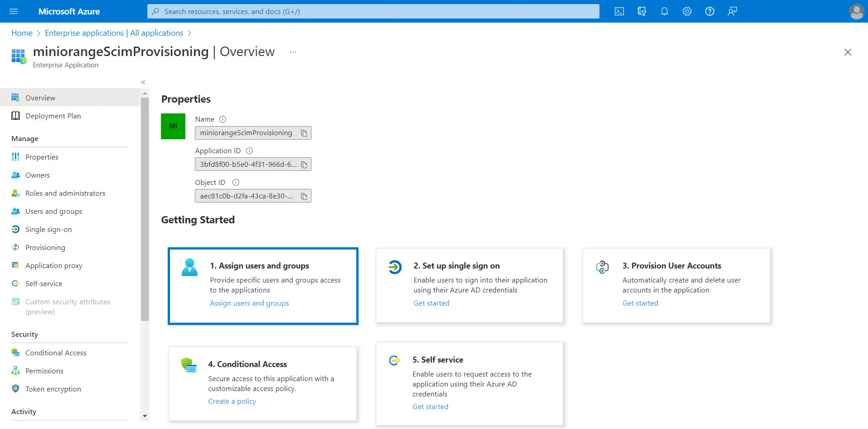Image resolution: width=868 pixels, height=429 pixels.
Task: Create a Conditional Access policy
Action: coord(232,401)
